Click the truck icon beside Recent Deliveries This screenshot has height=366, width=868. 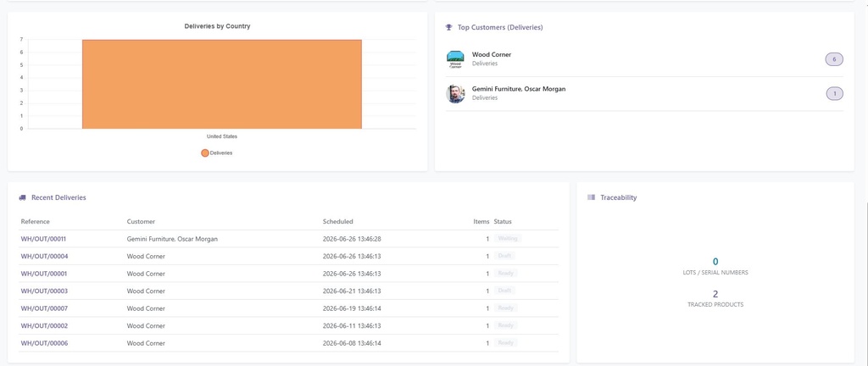click(22, 197)
